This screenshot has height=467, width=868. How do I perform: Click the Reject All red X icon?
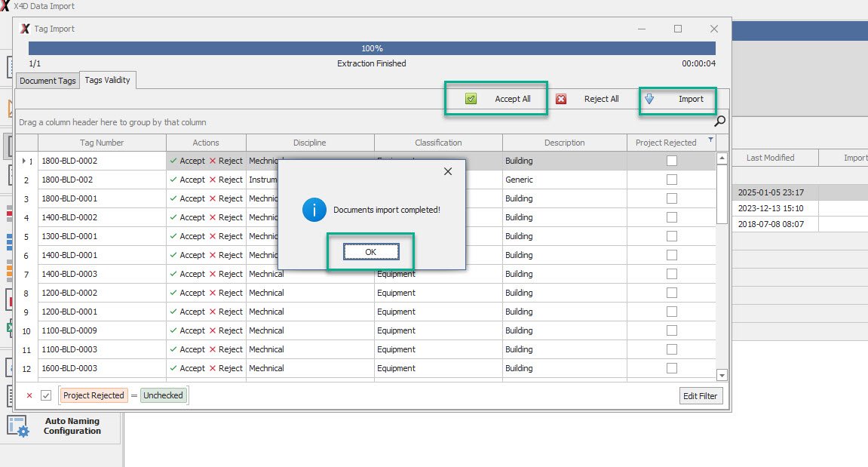pyautogui.click(x=561, y=99)
